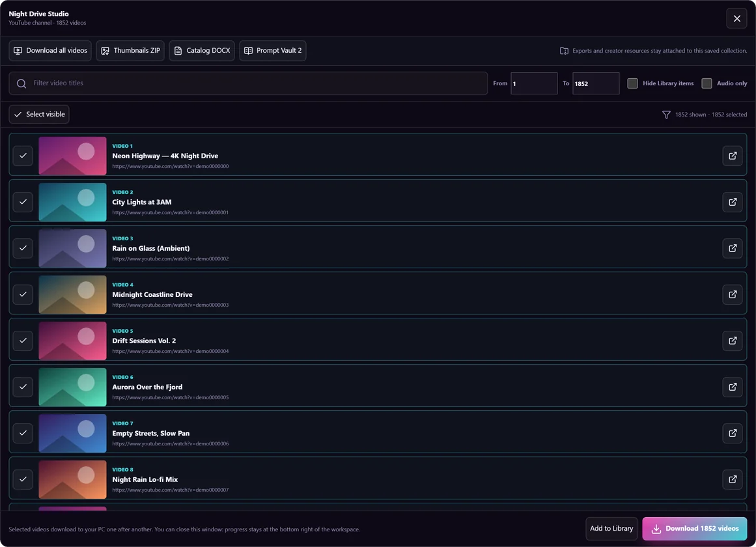
Task: Click title 'Empty Streets, Slow Pan'
Action: point(151,433)
